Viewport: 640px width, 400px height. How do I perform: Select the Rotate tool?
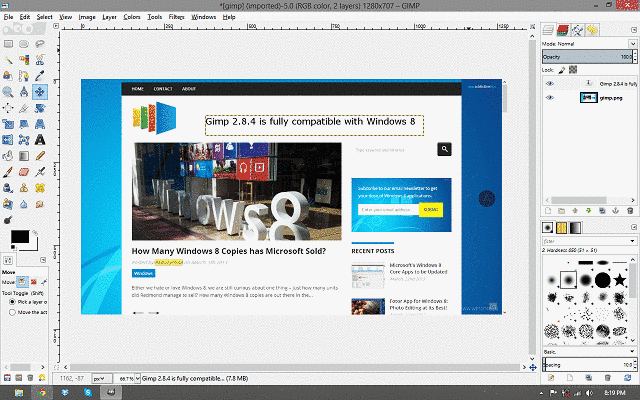pyautogui.click(x=40, y=108)
